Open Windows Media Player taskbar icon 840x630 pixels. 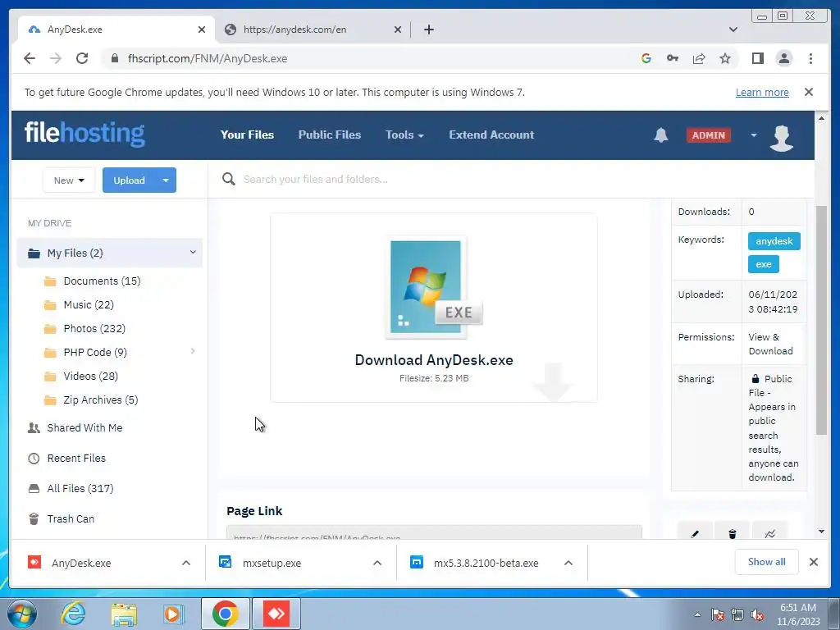coord(172,614)
